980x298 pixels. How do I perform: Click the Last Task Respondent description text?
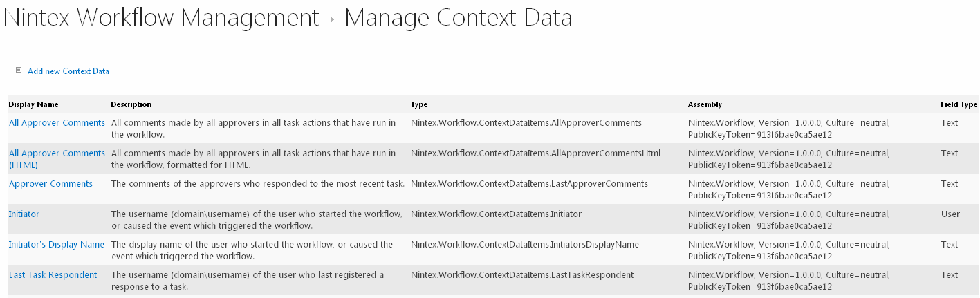pos(247,280)
